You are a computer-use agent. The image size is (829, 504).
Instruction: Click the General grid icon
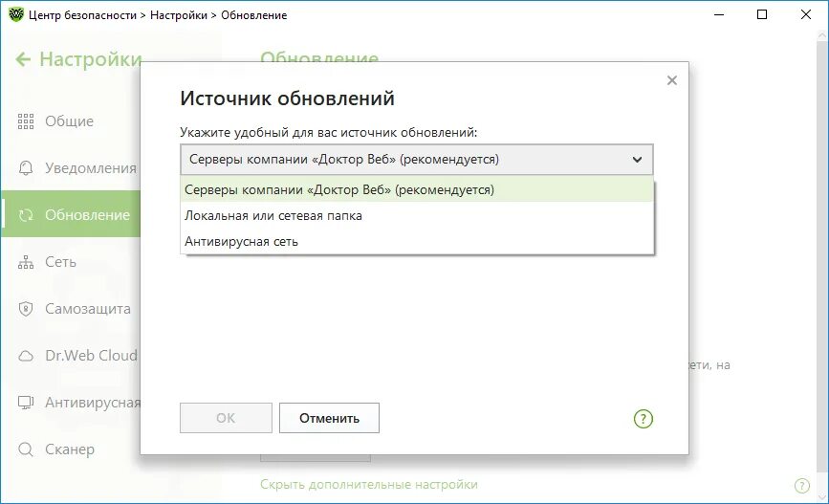click(x=26, y=121)
